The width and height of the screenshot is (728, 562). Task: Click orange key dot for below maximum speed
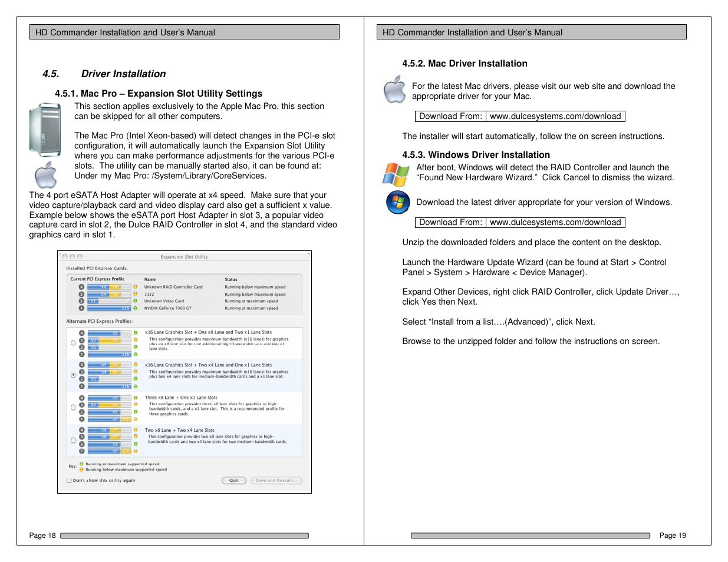81,470
